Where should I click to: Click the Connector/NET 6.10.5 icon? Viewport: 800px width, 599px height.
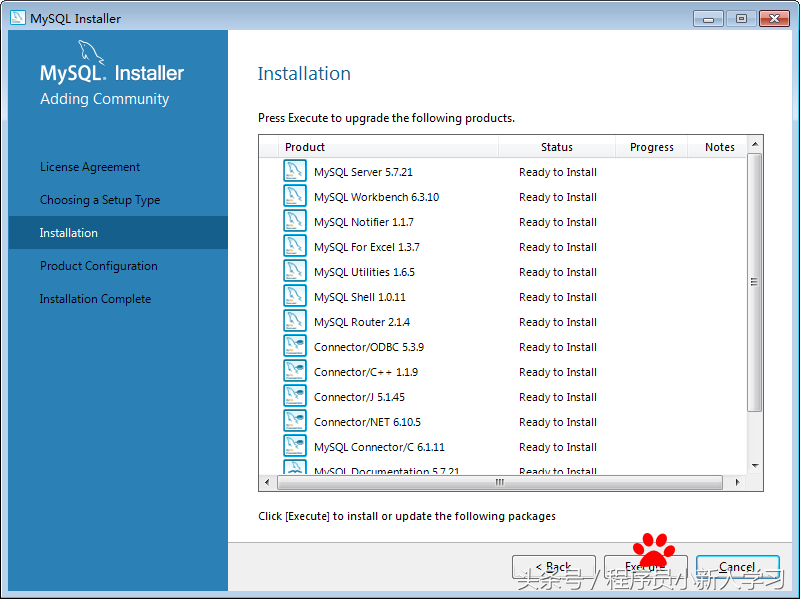coord(294,420)
